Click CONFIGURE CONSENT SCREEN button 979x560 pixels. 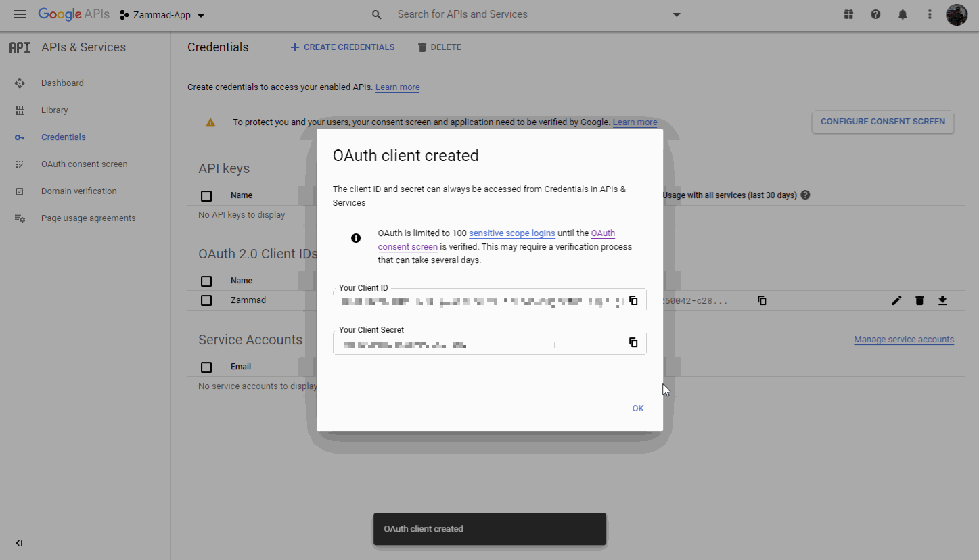(x=883, y=122)
